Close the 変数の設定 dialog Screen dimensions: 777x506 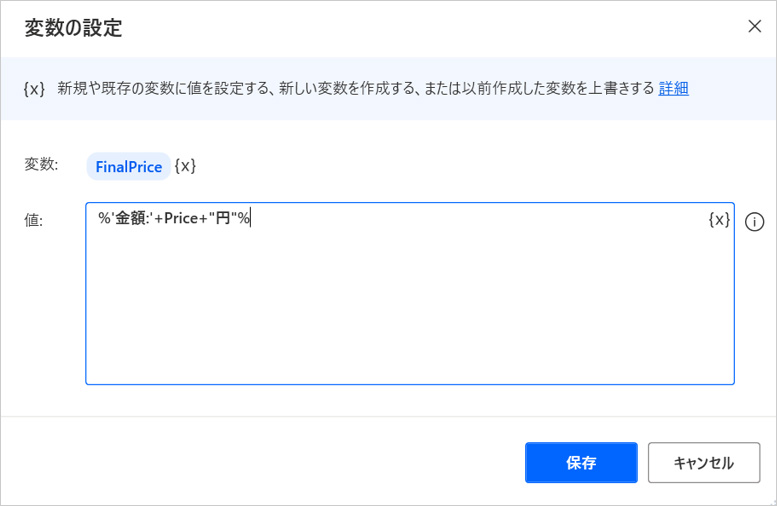[x=755, y=26]
